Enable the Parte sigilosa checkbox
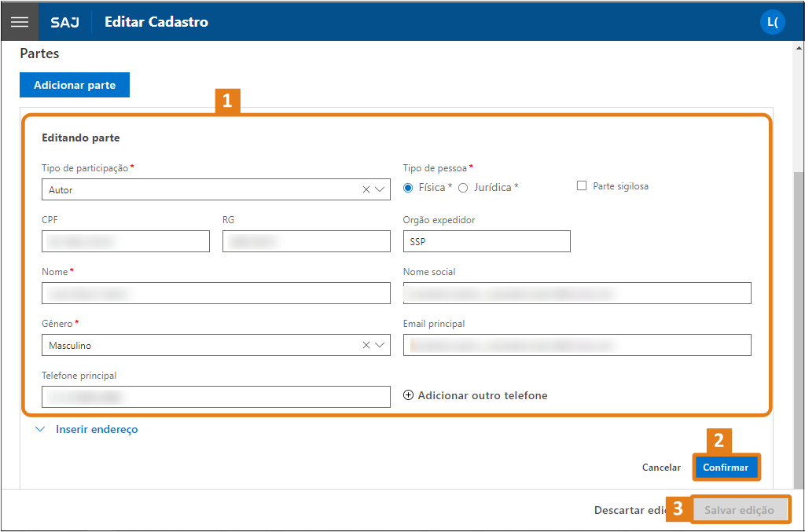805x532 pixels. pos(582,186)
